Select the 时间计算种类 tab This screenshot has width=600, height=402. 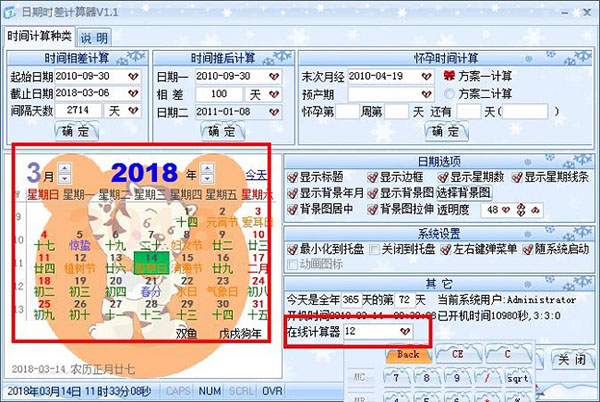point(39,36)
